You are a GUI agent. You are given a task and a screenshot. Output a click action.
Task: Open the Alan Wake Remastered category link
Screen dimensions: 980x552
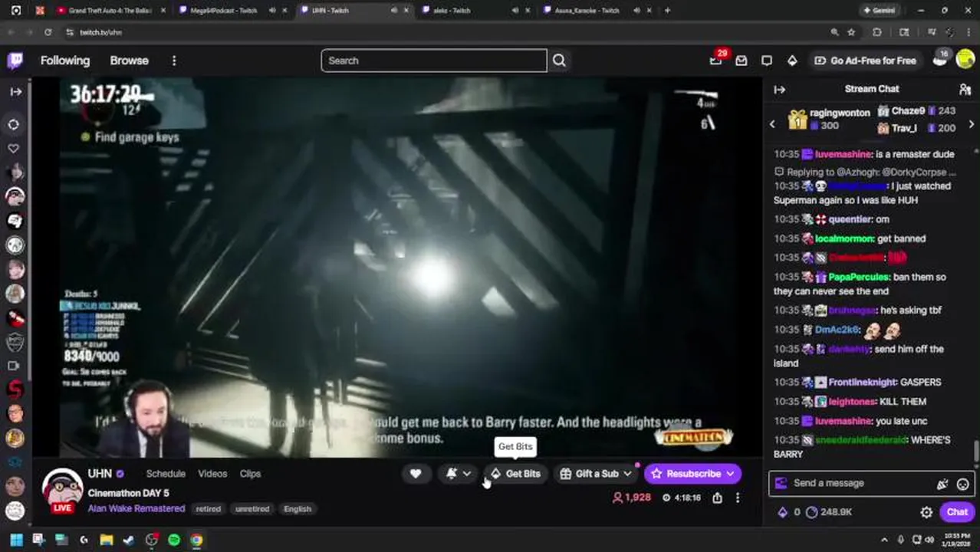(x=136, y=508)
